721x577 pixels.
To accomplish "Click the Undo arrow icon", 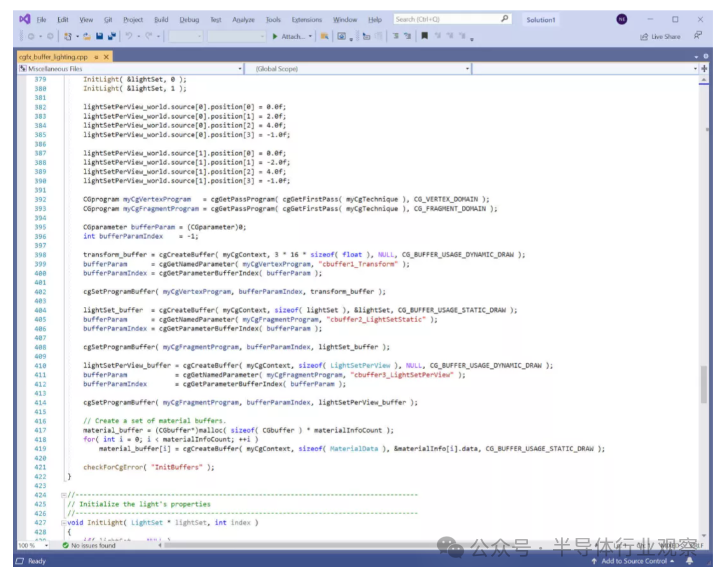I will tap(131, 36).
